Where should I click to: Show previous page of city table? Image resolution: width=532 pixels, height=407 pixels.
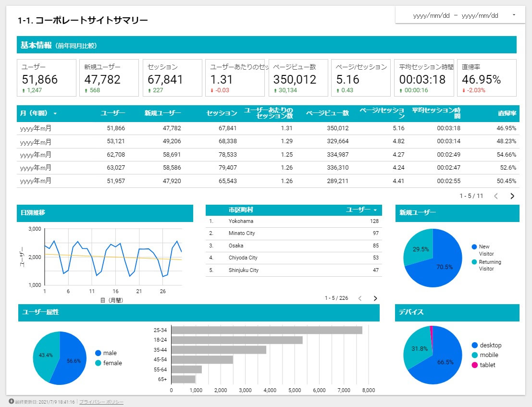pyautogui.click(x=360, y=298)
